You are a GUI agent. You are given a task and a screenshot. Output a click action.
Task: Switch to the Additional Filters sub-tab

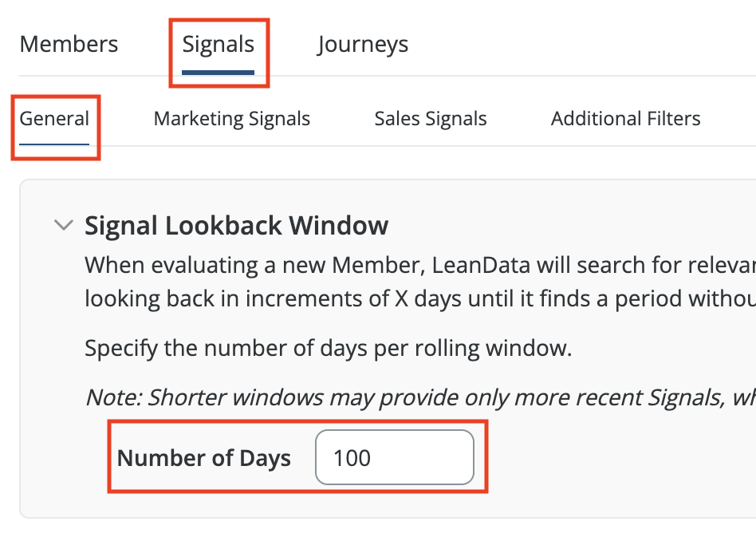point(625,119)
